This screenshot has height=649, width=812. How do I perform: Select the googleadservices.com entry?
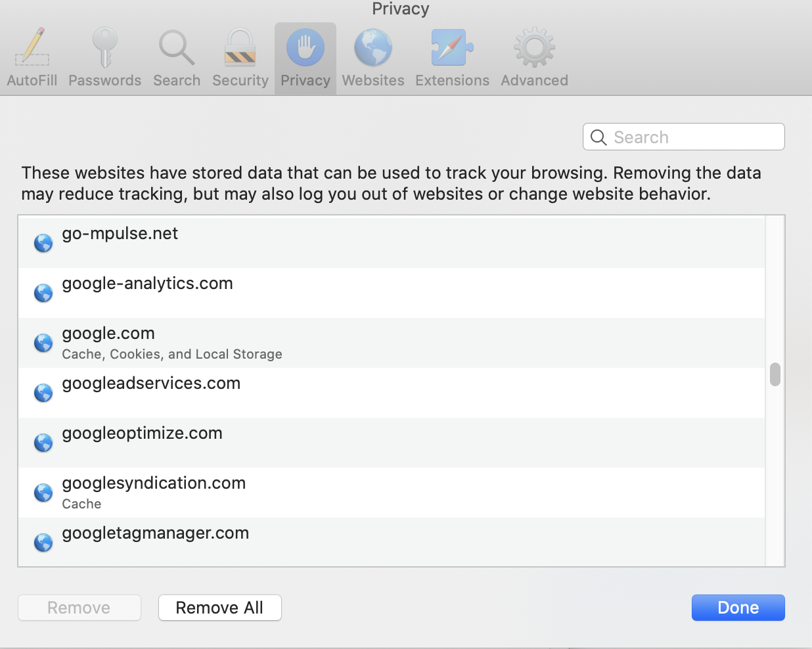coord(392,393)
